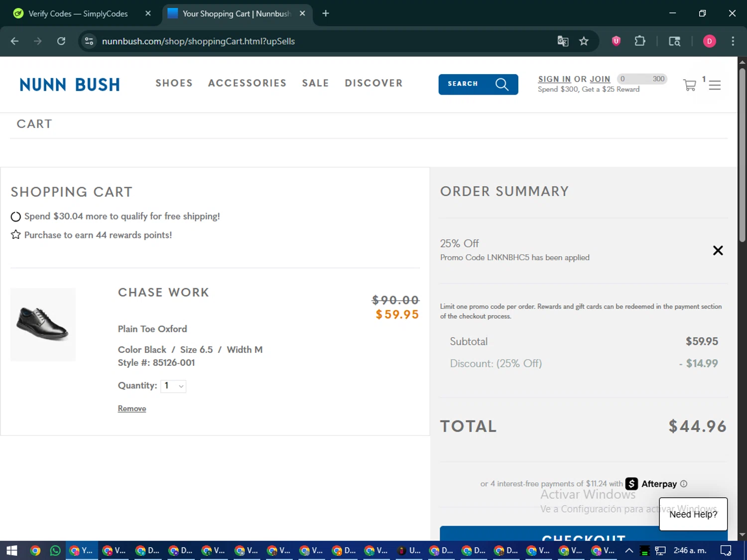Click 'Spend $30.04 more to qualify' text
The image size is (747, 560).
pos(122,217)
